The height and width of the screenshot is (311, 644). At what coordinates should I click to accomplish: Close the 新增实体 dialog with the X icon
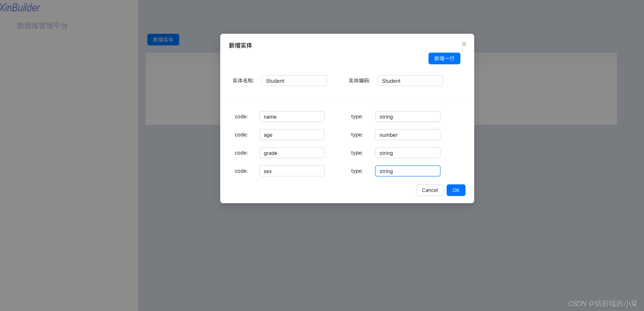coord(464,44)
